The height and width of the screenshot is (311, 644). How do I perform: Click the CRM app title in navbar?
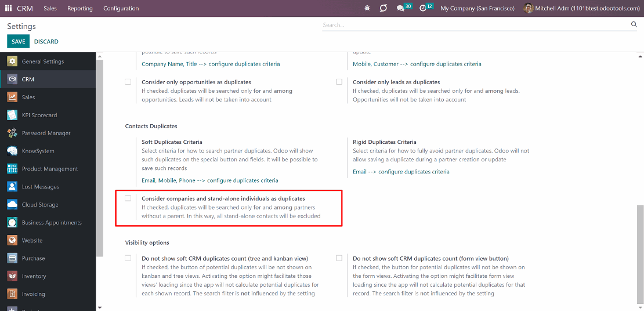(x=25, y=8)
